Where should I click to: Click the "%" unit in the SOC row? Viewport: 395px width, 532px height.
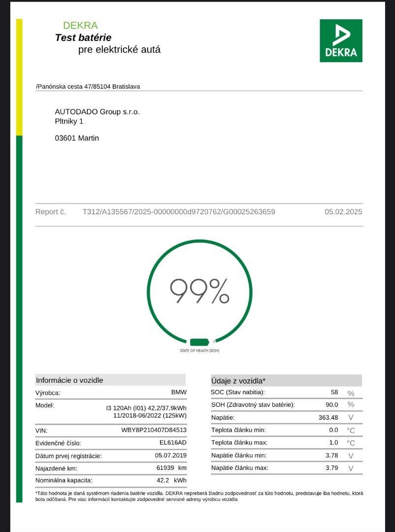pyautogui.click(x=351, y=394)
